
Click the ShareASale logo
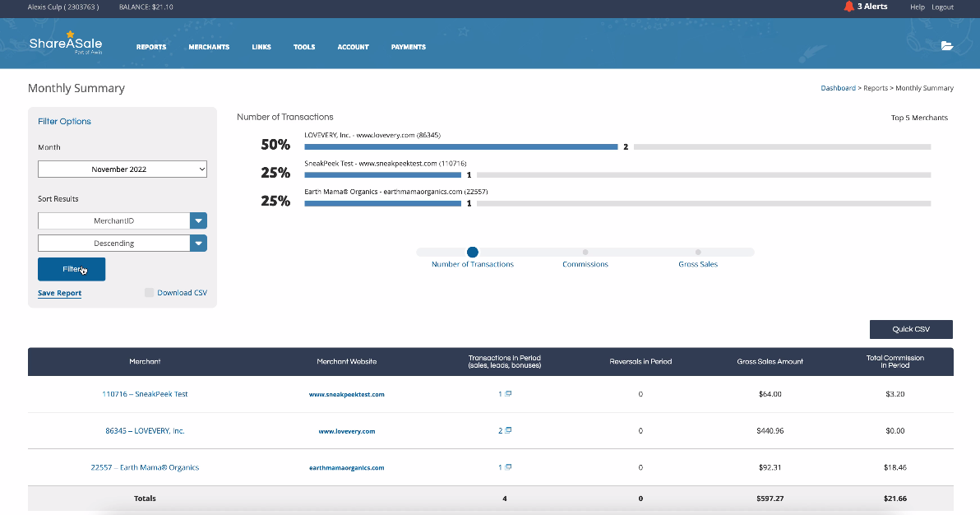pos(66,43)
